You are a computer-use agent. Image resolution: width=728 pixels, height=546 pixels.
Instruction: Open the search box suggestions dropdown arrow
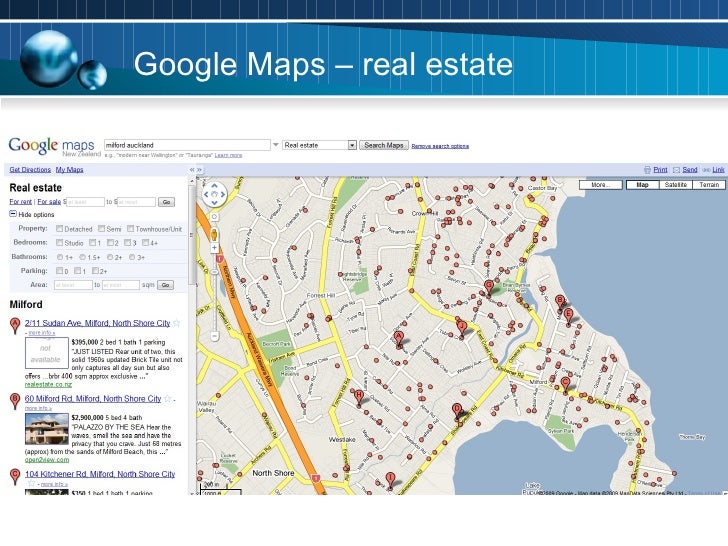click(x=275, y=145)
